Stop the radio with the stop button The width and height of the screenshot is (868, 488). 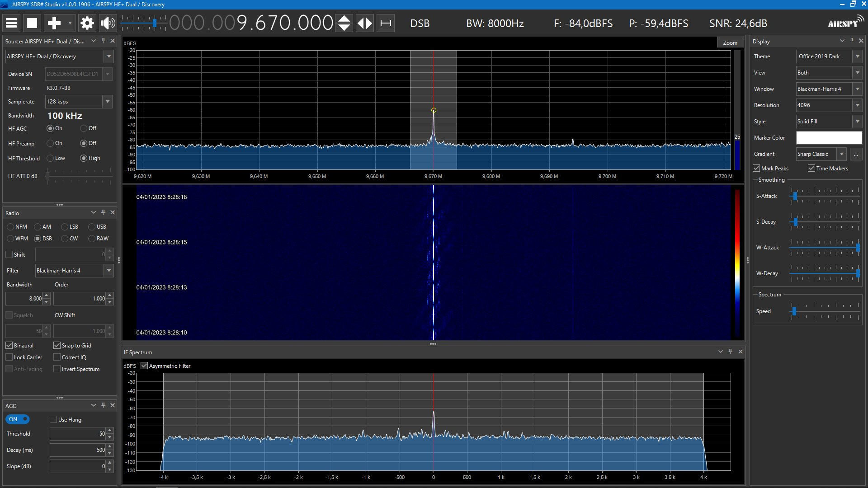32,23
